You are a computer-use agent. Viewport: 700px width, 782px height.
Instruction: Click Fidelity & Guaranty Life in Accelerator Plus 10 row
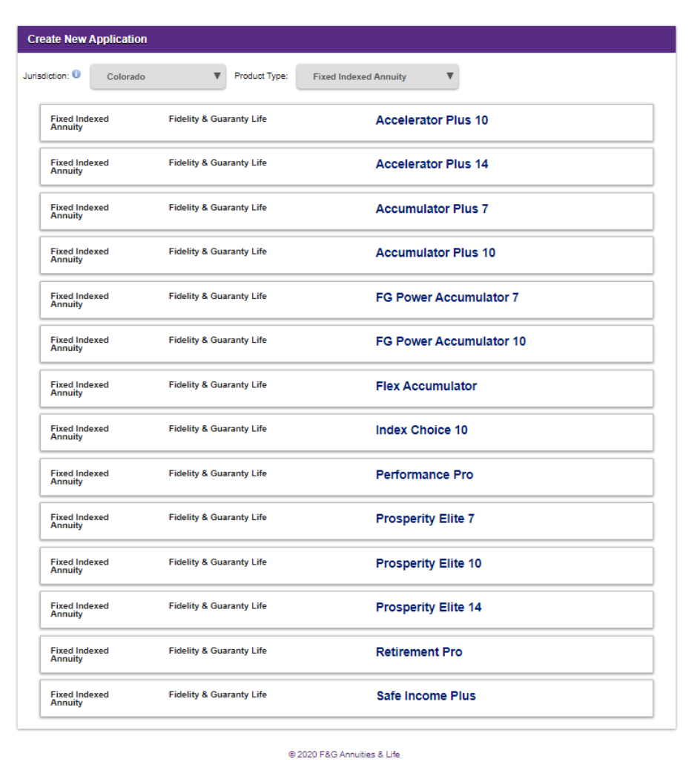pyautogui.click(x=217, y=119)
